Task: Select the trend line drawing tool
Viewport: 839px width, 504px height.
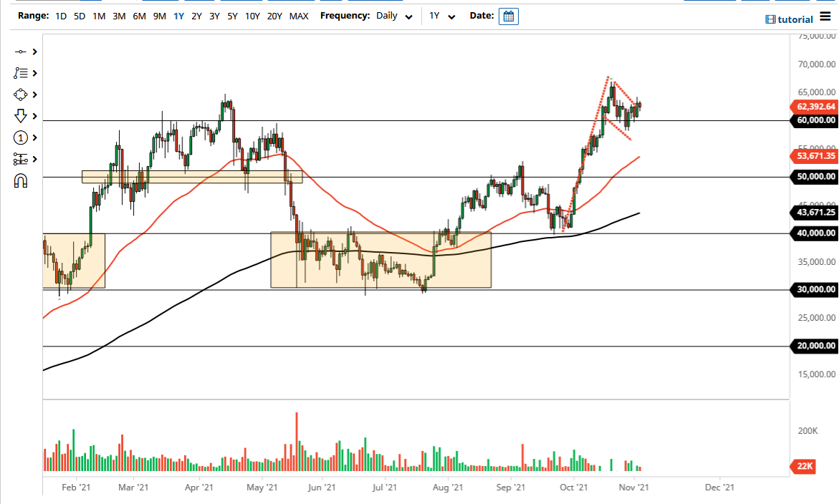Action: 19,52
